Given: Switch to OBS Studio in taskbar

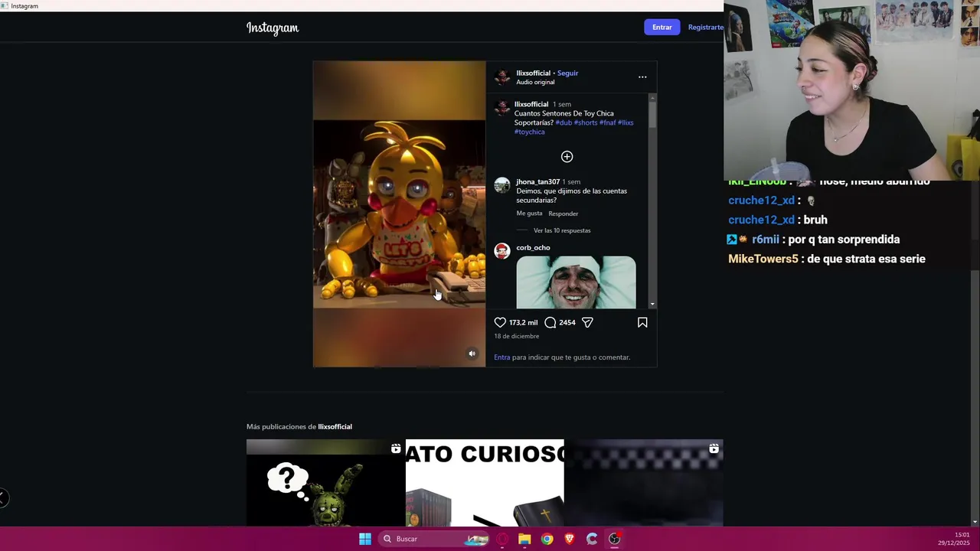Looking at the screenshot, I should [x=614, y=539].
